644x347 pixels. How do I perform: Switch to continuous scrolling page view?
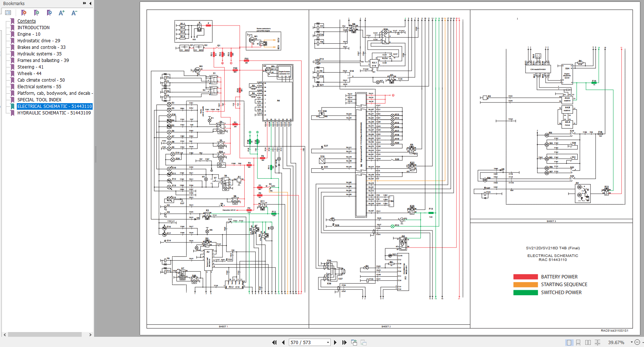click(x=578, y=342)
